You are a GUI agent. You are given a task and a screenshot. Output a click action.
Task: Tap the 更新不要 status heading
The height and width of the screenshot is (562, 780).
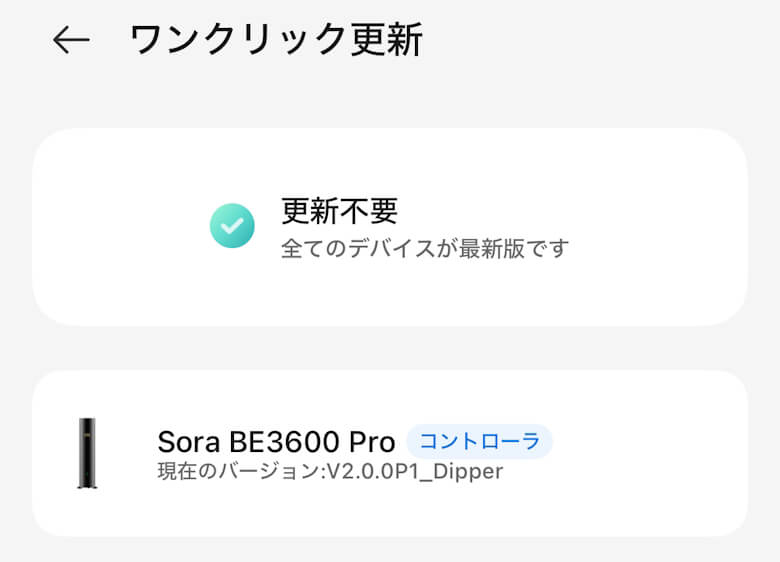click(x=339, y=211)
